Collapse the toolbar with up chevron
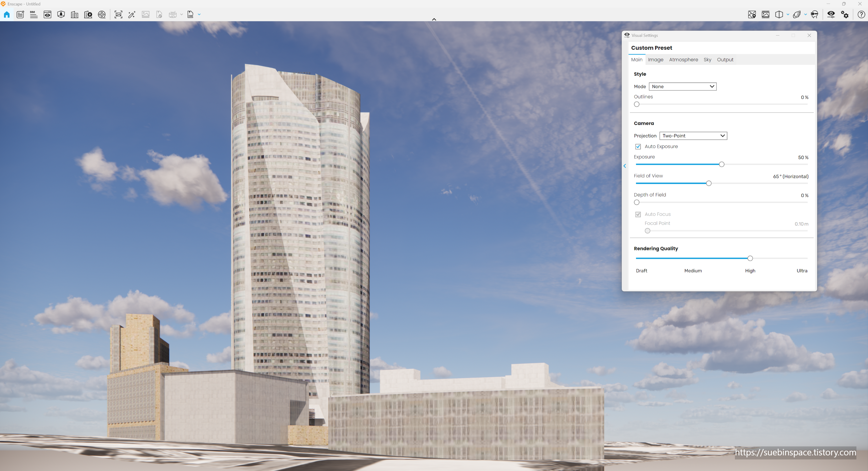The image size is (868, 471). (x=434, y=19)
